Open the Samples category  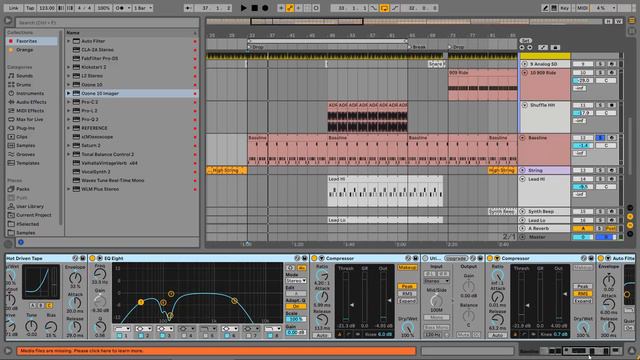point(25,146)
